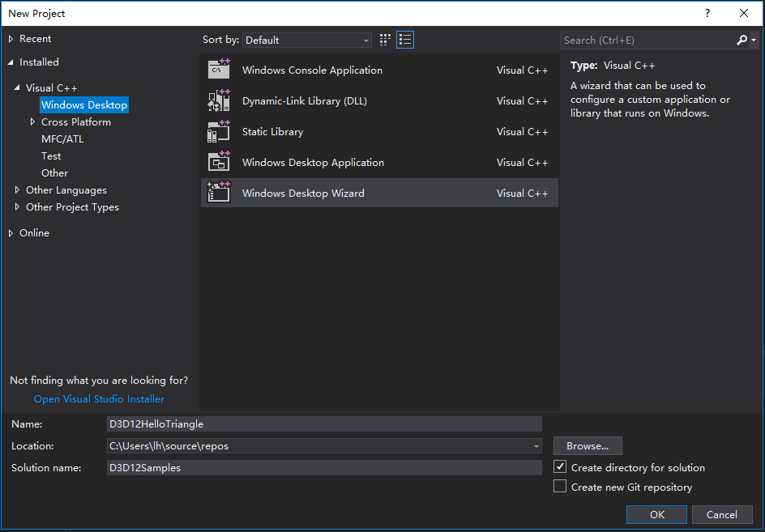Choose the Static Library template icon
765x532 pixels.
coord(219,131)
